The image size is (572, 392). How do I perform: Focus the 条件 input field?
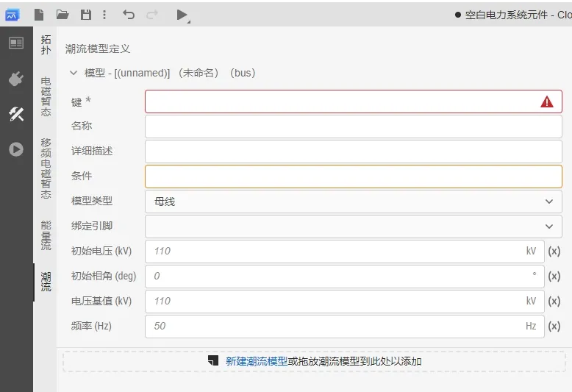click(354, 177)
